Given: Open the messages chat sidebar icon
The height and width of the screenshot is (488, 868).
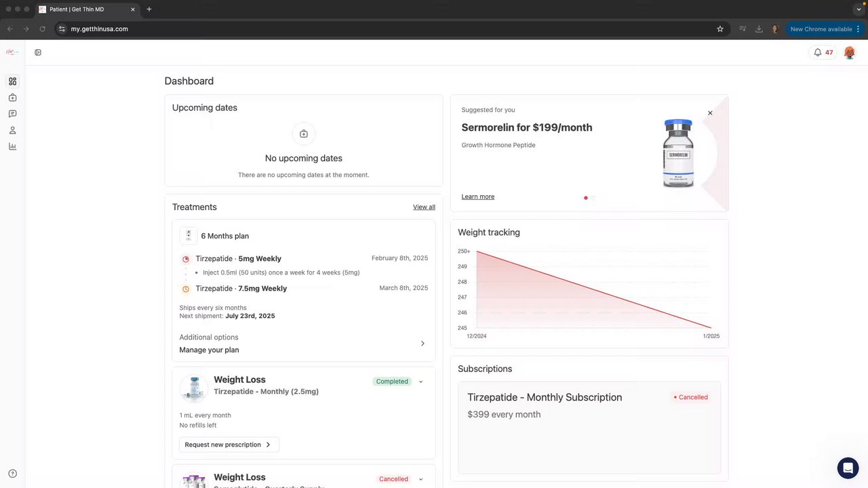Looking at the screenshot, I should point(12,114).
